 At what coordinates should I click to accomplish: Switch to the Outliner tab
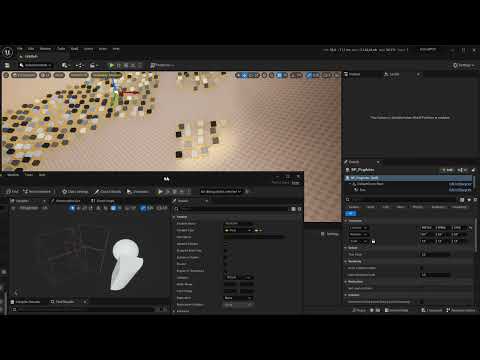click(354, 74)
